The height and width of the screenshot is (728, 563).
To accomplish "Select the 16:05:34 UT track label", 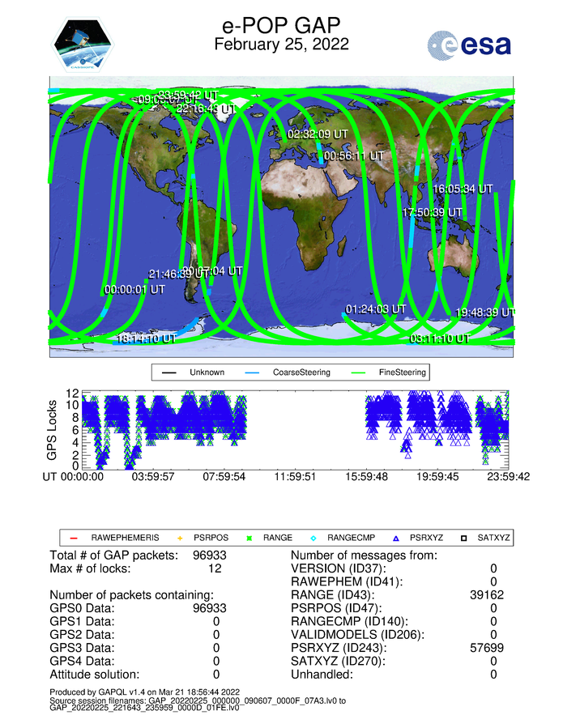I will [x=463, y=189].
